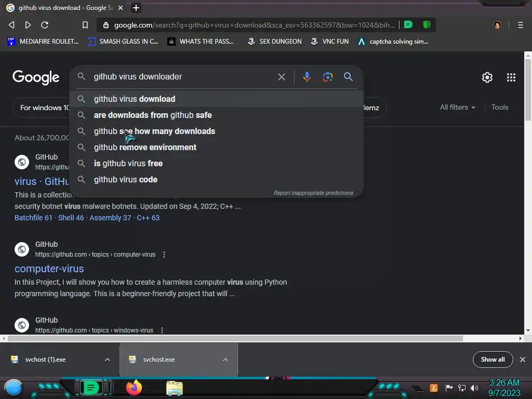The image size is (532, 399).
Task: Open the VNC FUN bookmark
Action: click(329, 42)
